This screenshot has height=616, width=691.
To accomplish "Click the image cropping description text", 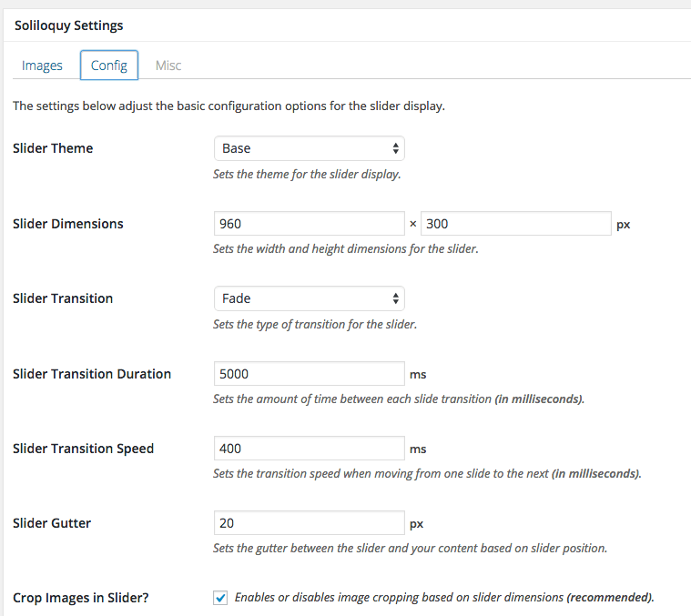I will pyautogui.click(x=444, y=598).
